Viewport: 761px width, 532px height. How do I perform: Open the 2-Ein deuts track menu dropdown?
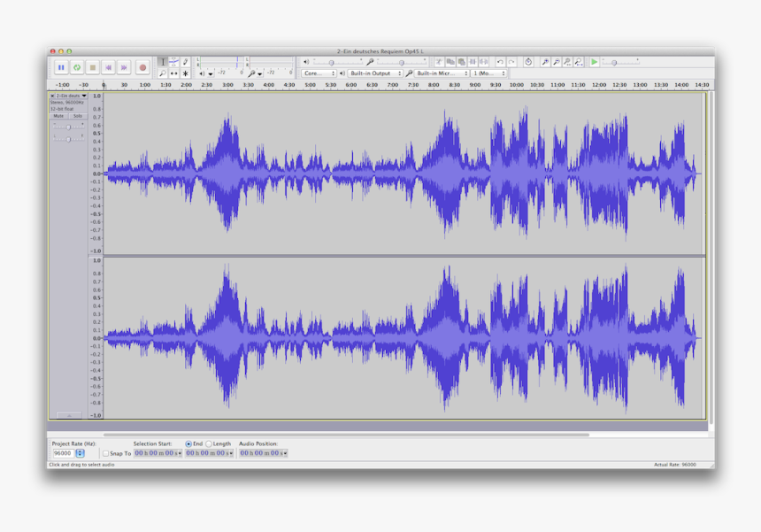pos(72,96)
